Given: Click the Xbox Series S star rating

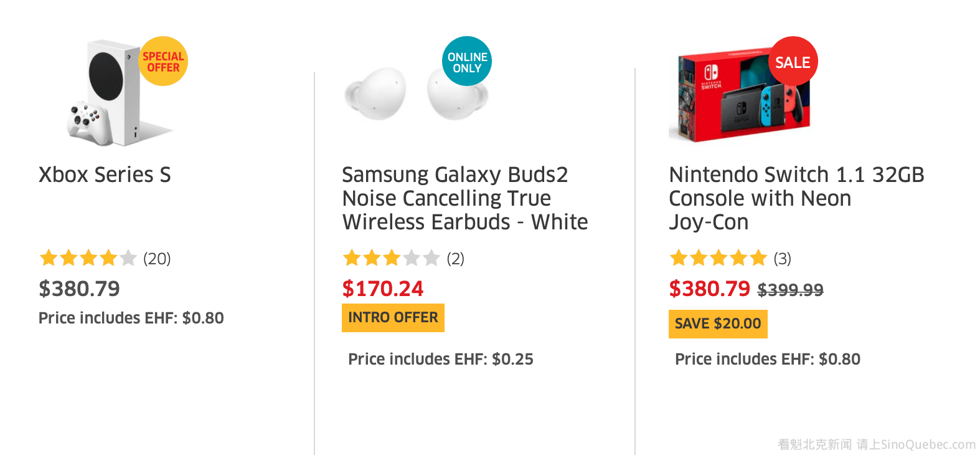Looking at the screenshot, I should (x=88, y=258).
